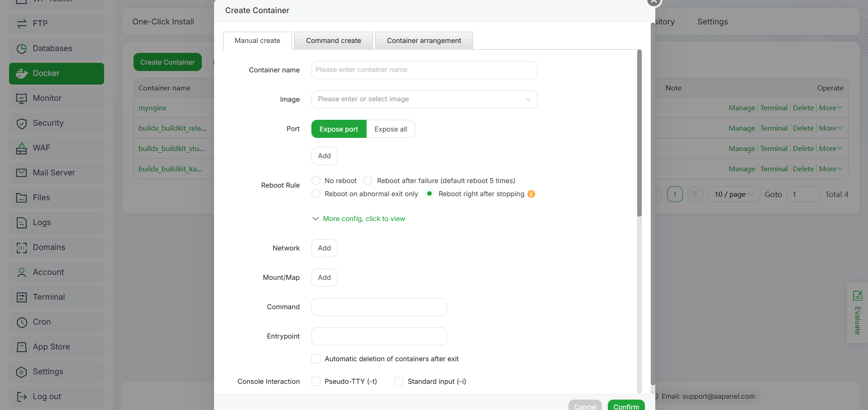Switch to Manual create tab
Screen dimensions: 868x410
(x=258, y=41)
